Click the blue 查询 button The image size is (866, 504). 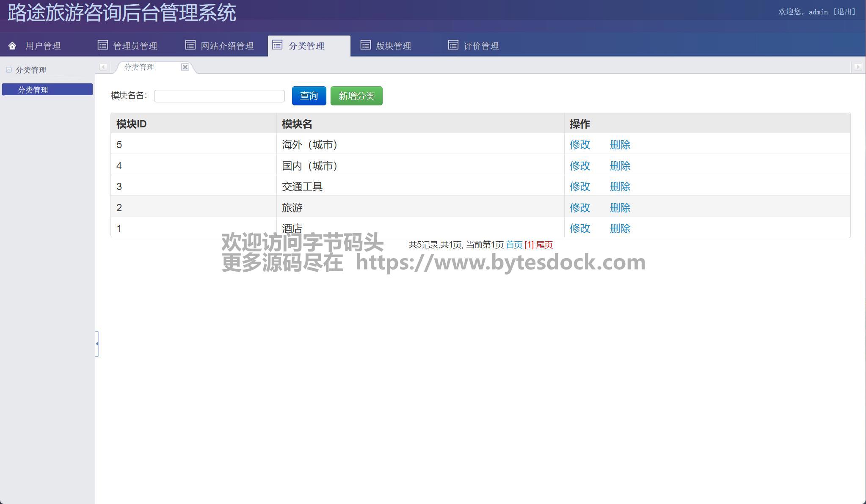click(309, 96)
